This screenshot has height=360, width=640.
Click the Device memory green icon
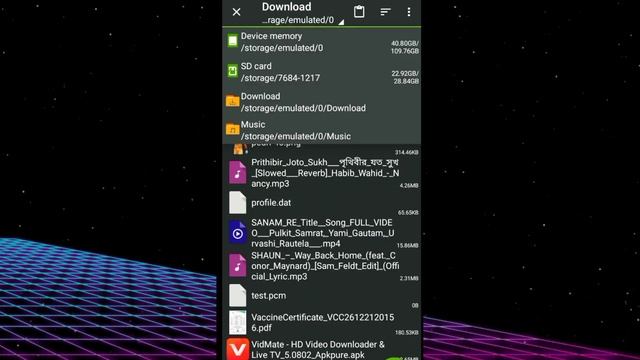tap(232, 41)
